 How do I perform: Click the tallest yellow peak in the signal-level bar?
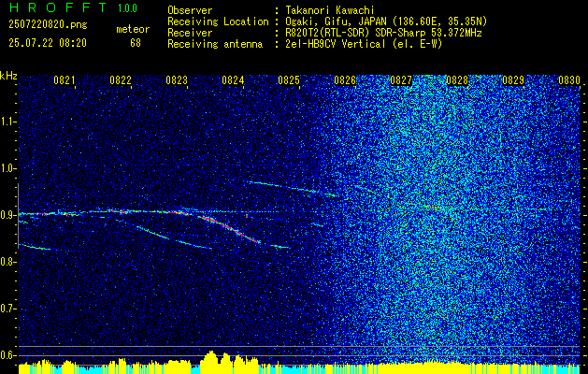coord(211,362)
